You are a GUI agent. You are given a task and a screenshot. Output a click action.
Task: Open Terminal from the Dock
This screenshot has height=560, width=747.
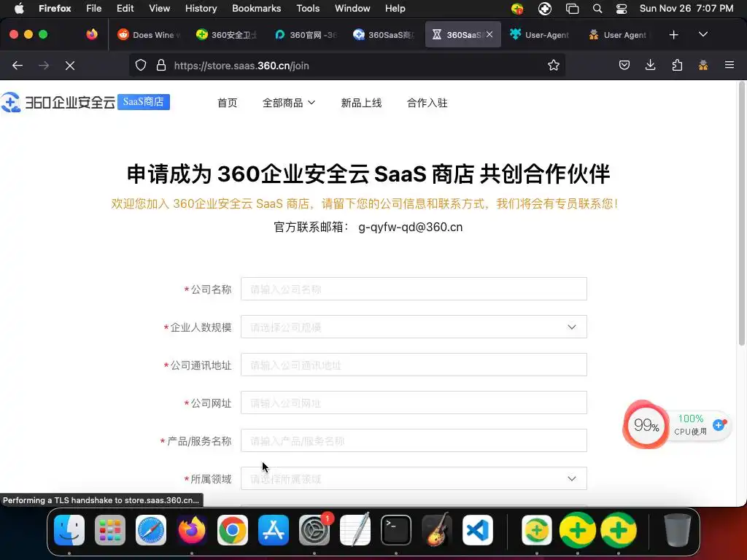coord(396,529)
